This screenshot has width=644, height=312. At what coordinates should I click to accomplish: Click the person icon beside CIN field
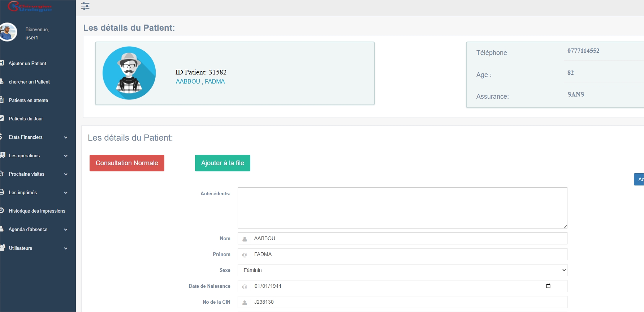[245, 302]
